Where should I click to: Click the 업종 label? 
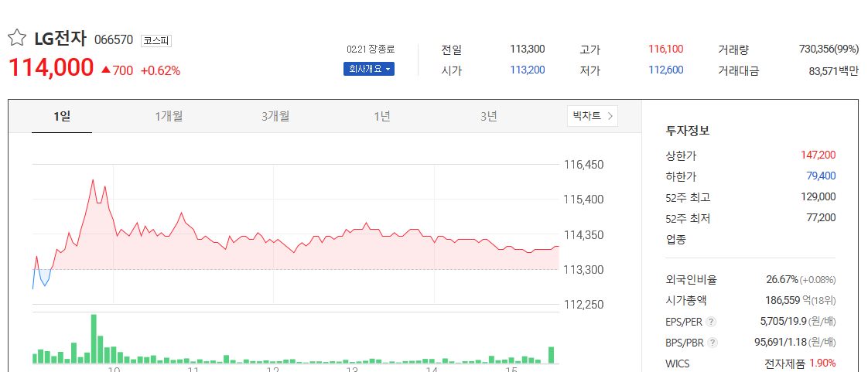tap(675, 239)
